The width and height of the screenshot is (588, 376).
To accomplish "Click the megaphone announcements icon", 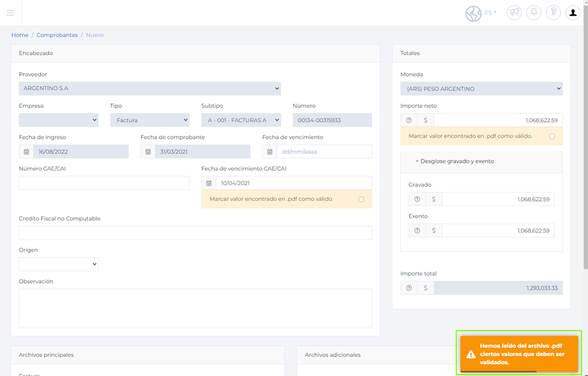I will tap(514, 13).
